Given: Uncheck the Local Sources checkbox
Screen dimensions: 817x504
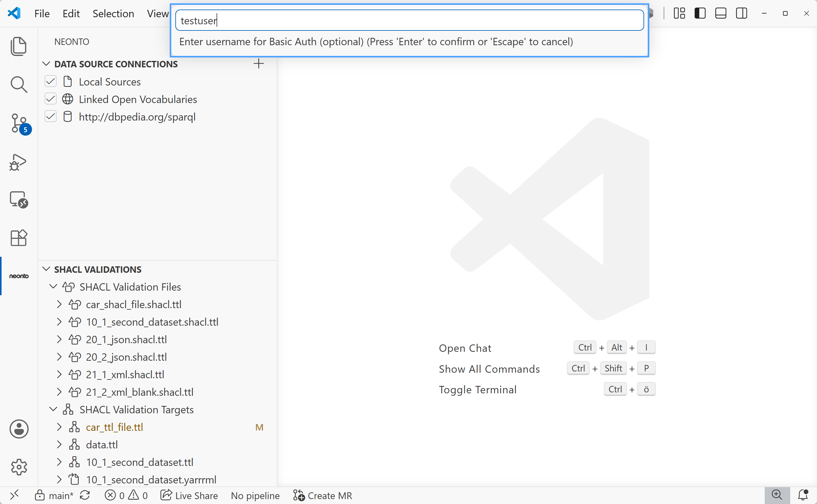Looking at the screenshot, I should (51, 82).
